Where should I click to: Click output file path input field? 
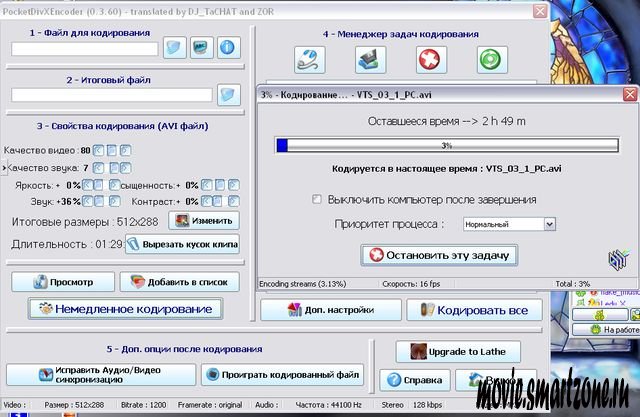click(x=112, y=95)
